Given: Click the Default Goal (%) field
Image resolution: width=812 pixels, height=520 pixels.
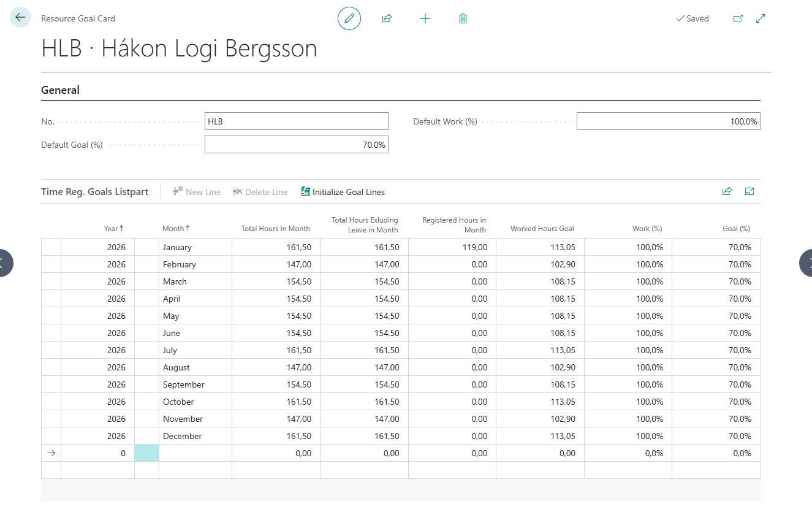Looking at the screenshot, I should [x=296, y=145].
